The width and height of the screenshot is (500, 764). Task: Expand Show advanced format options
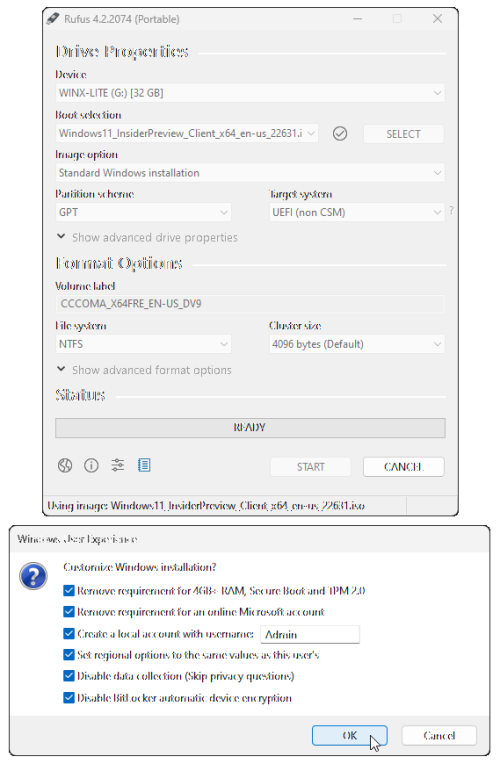(144, 370)
